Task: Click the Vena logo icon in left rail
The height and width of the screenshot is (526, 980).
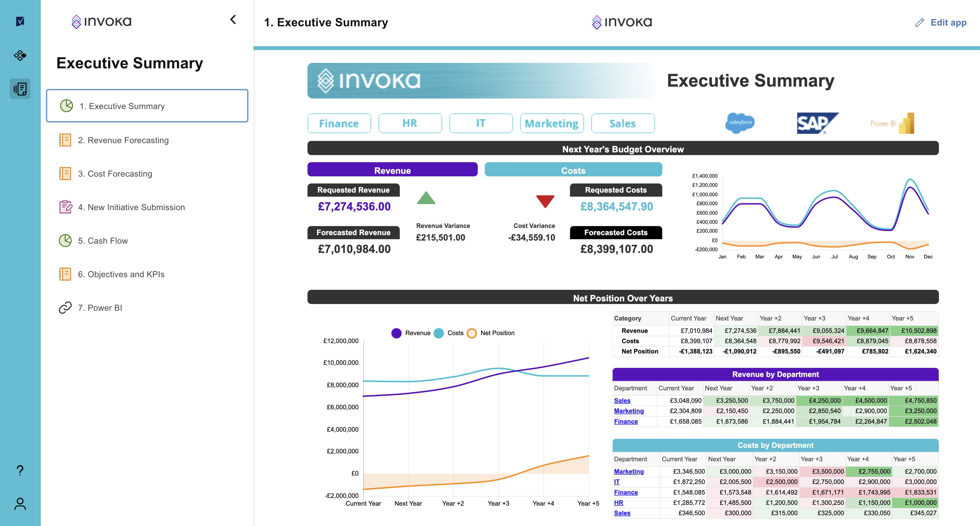Action: (20, 21)
